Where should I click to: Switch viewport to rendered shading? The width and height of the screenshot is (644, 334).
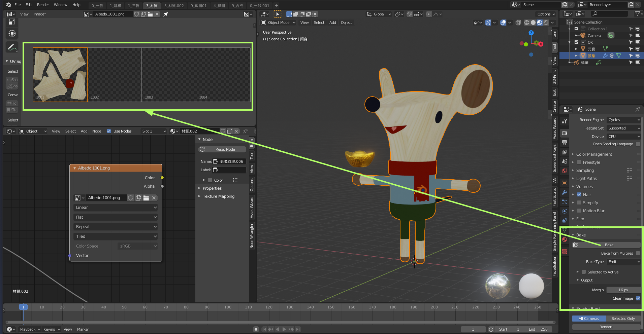(546, 23)
